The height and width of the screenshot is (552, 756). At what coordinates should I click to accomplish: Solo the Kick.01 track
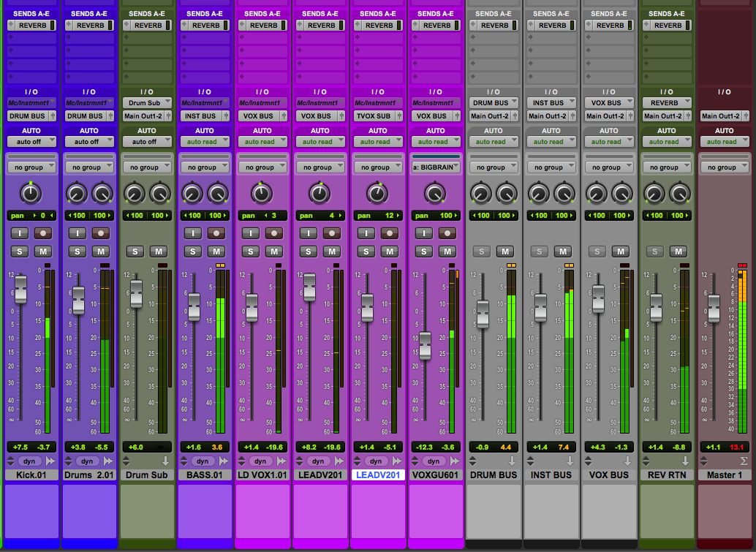point(19,252)
